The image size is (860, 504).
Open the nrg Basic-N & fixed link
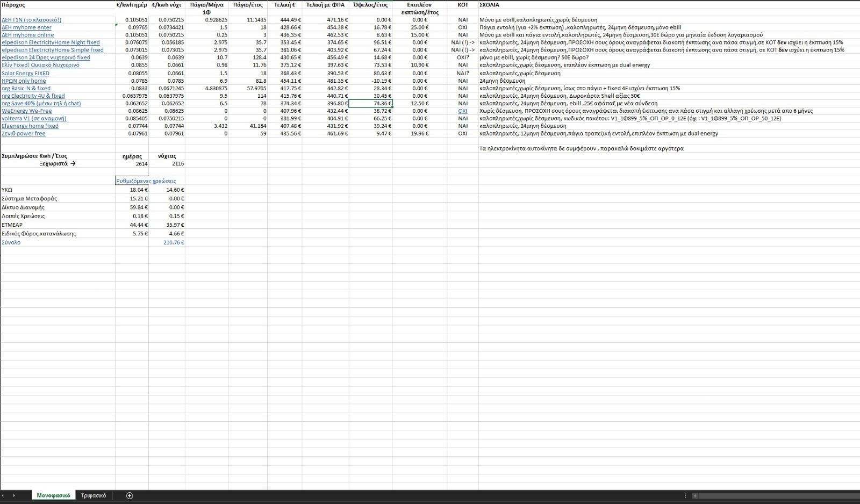coord(26,89)
